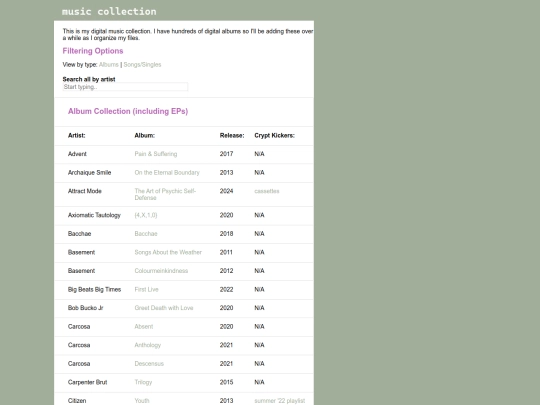Select release year 2011 for Basement

pos(226,252)
